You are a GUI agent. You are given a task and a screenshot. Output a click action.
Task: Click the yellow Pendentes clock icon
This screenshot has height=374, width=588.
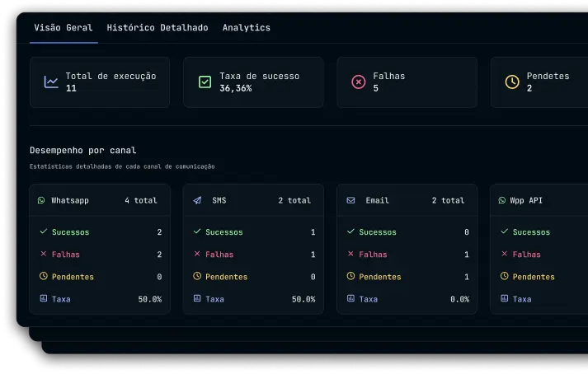tap(511, 82)
